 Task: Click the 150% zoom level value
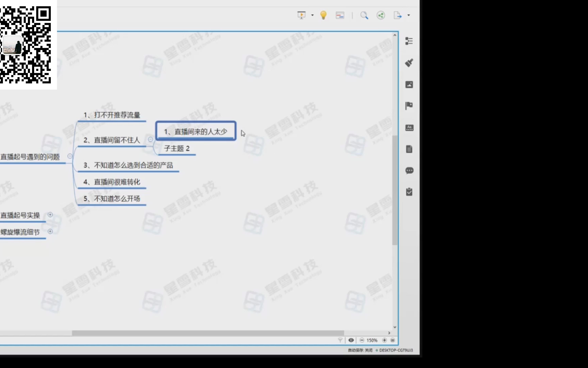coord(372,340)
